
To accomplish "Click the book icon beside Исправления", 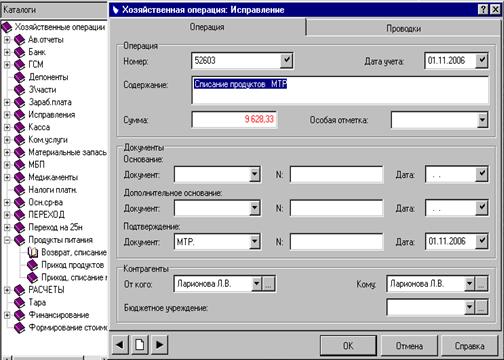I will [19, 115].
